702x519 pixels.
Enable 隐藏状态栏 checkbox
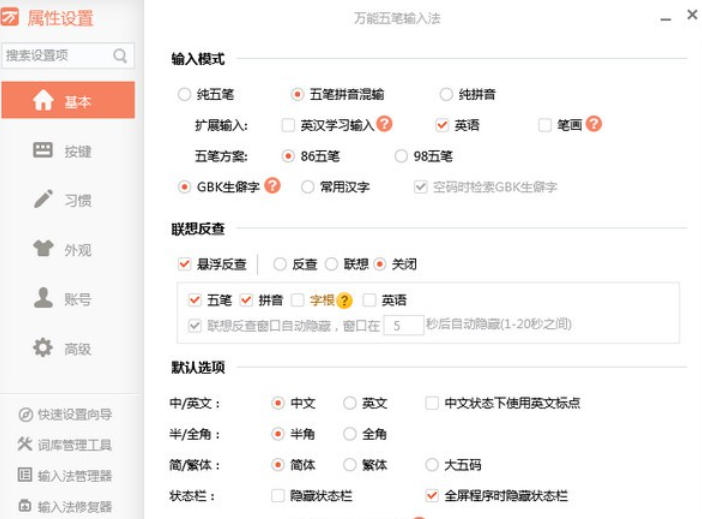[278, 496]
